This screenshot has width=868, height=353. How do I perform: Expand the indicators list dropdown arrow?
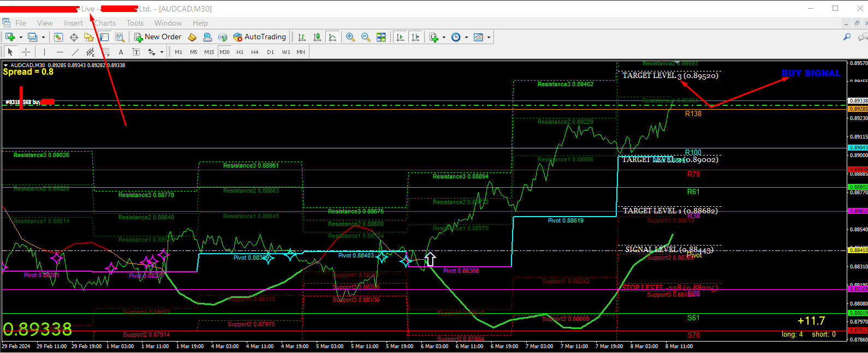click(x=444, y=37)
